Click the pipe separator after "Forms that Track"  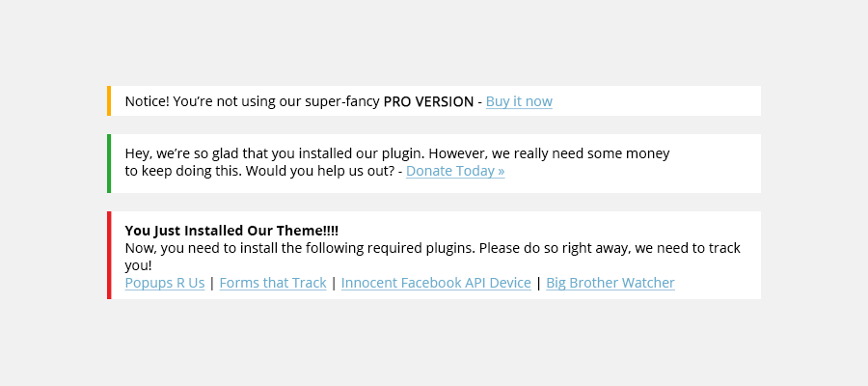coord(334,283)
